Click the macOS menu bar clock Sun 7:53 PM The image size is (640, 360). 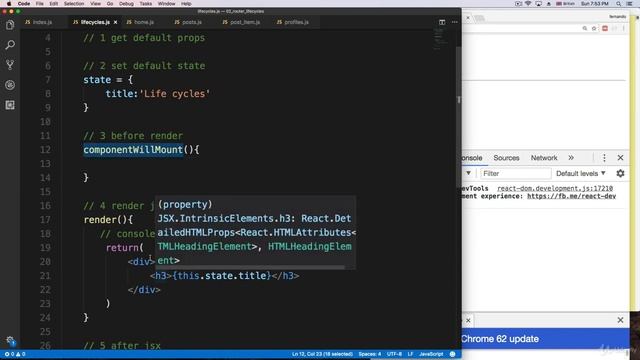click(595, 4)
